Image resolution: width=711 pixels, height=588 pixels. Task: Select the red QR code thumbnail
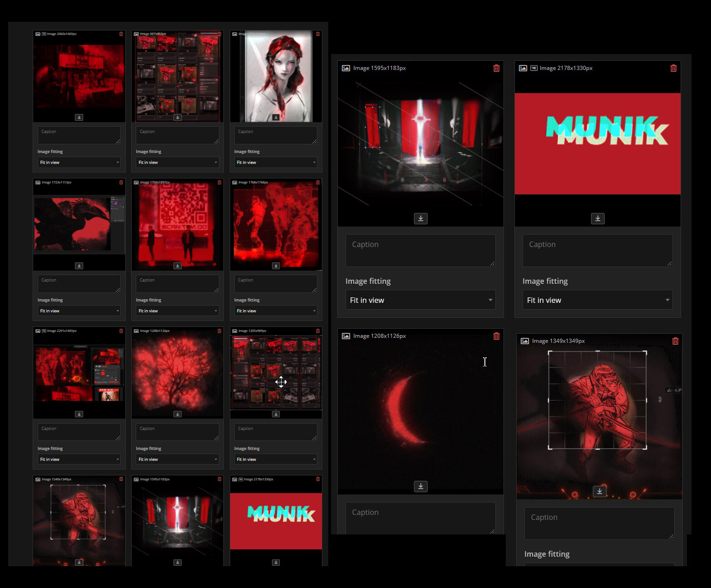coord(178,224)
